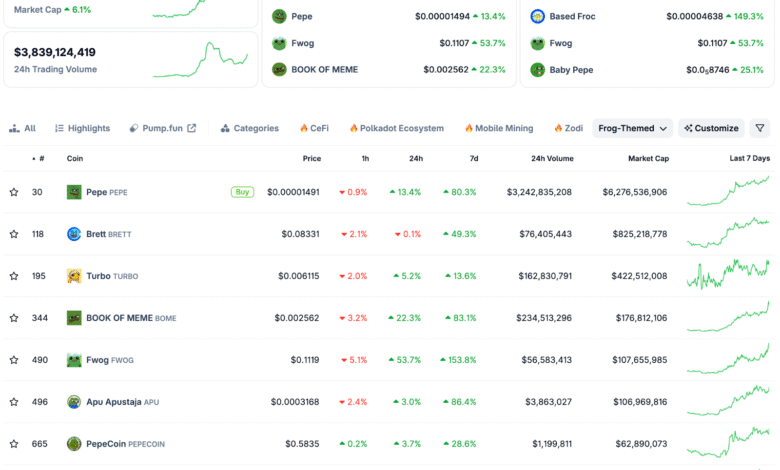Screen dimensions: 780x470
Task: Open the Apu Apustaja APU link
Action: pos(122,402)
